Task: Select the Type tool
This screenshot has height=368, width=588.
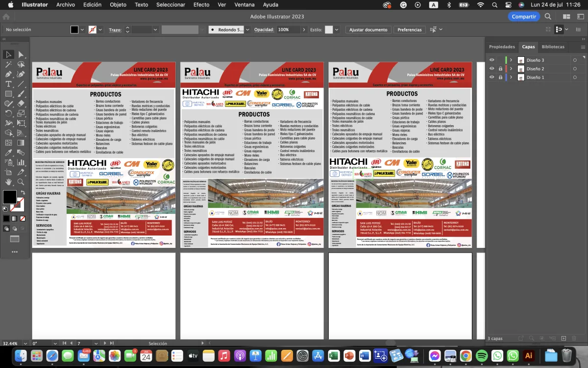Action: tap(8, 84)
